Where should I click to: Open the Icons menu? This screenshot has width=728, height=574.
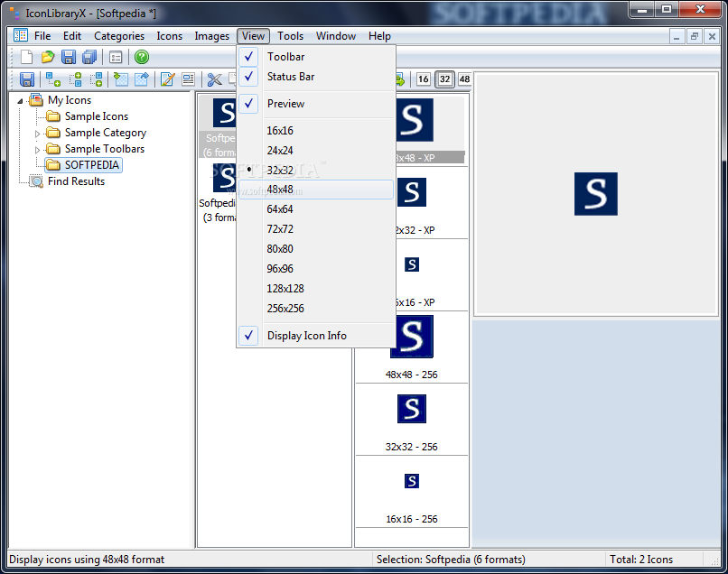point(170,36)
